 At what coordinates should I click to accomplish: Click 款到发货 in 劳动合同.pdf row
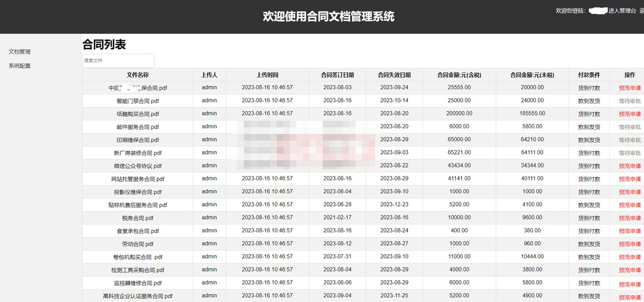pyautogui.click(x=589, y=244)
